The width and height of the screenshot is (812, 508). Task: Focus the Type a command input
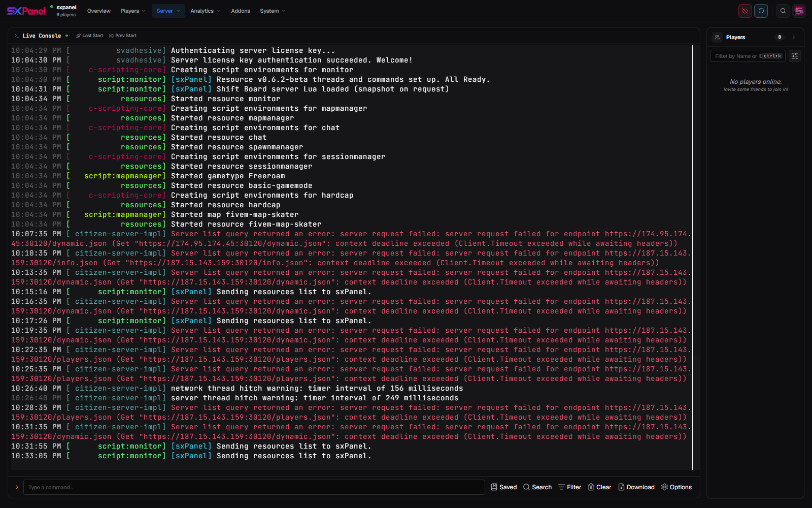[x=254, y=487]
